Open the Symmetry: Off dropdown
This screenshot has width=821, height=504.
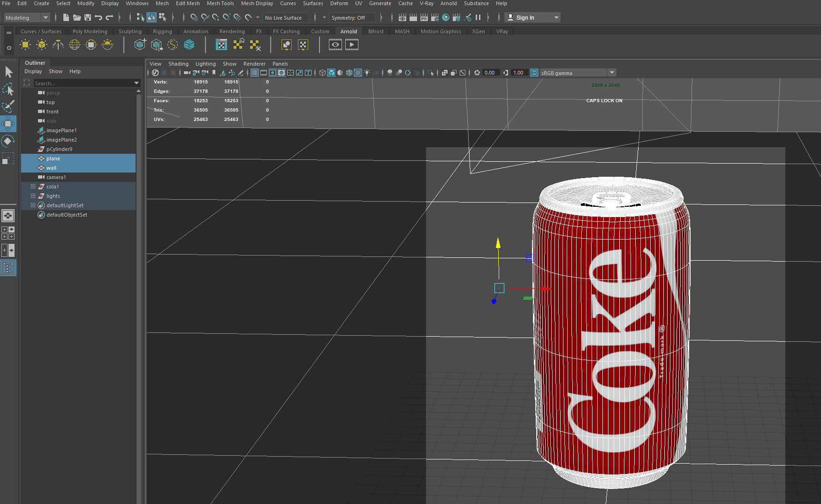pos(353,18)
